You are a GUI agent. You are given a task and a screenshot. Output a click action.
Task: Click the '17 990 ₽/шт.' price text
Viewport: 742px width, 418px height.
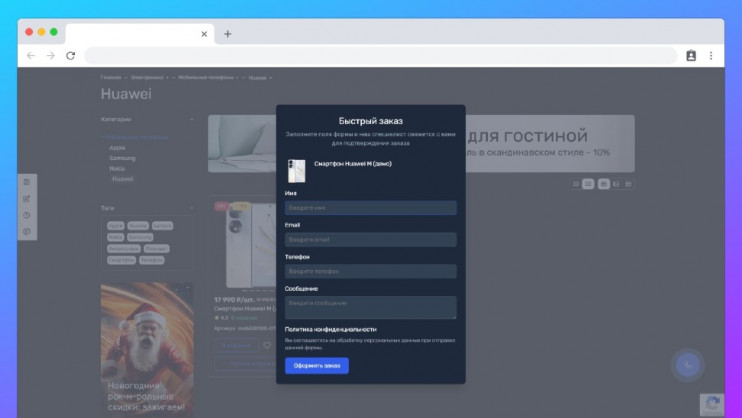click(x=234, y=300)
